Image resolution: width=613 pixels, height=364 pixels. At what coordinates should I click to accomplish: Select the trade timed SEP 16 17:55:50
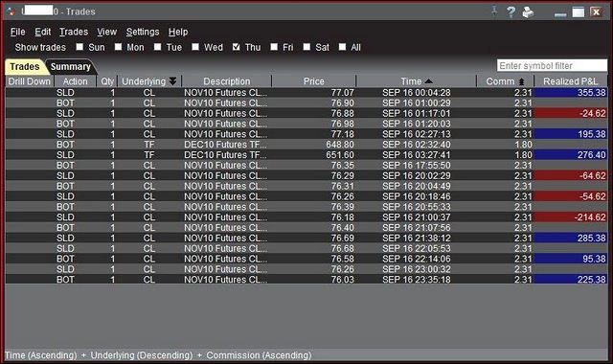tap(306, 166)
